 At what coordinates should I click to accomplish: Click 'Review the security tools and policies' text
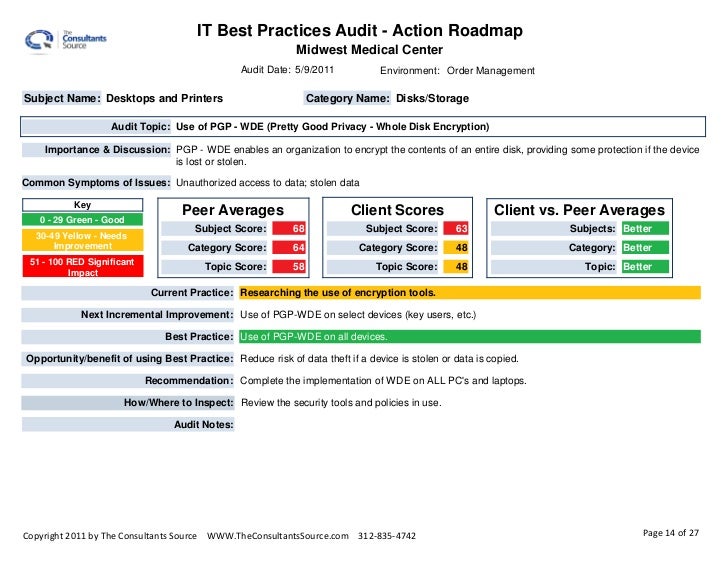(x=341, y=402)
